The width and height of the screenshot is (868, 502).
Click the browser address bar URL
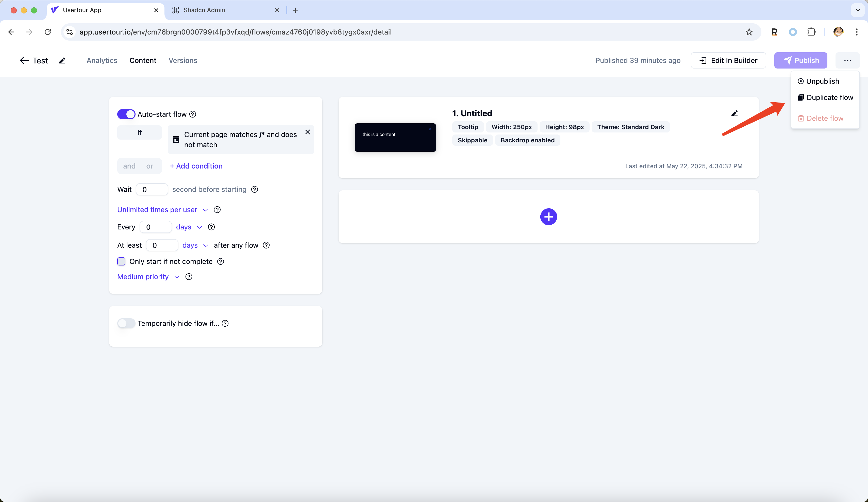point(236,32)
